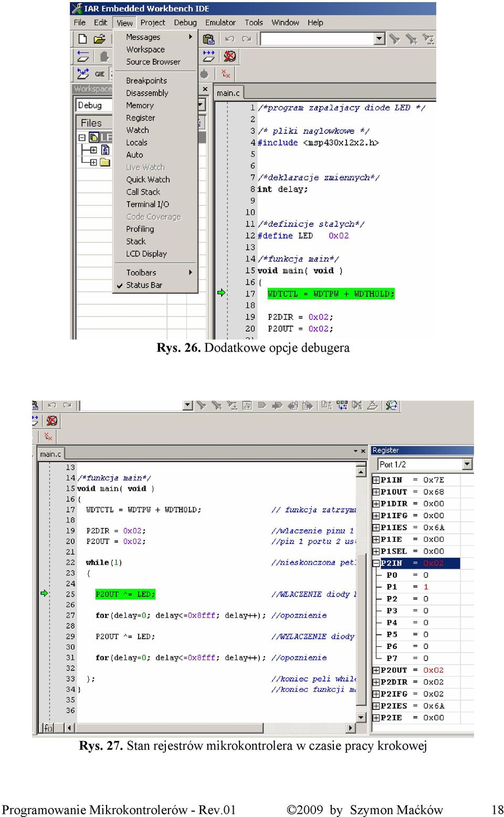Switch to main.c tab in bottom figure
Screen dimensions: 504x817
click(50, 454)
